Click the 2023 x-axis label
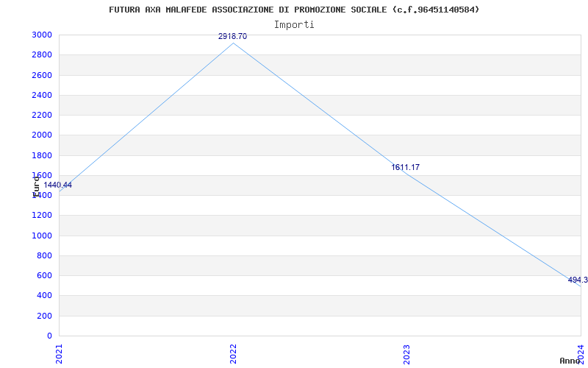588x368 pixels. pyautogui.click(x=407, y=354)
